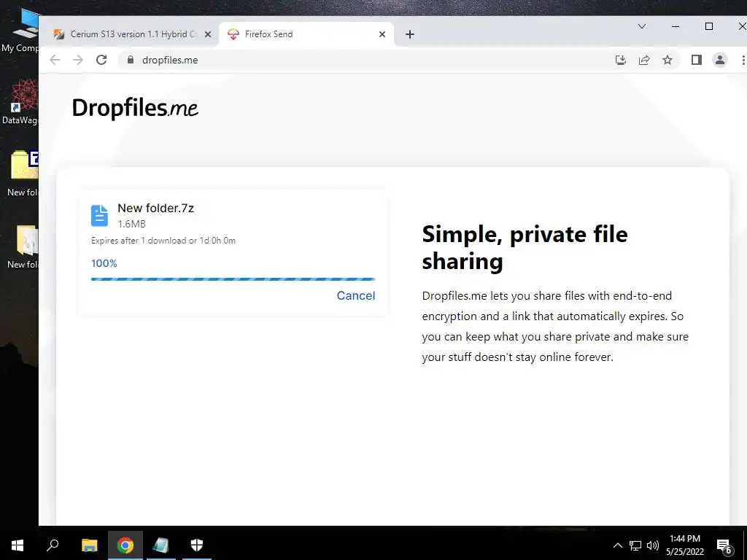Click the network tray icon
747x560 pixels.
[635, 545]
